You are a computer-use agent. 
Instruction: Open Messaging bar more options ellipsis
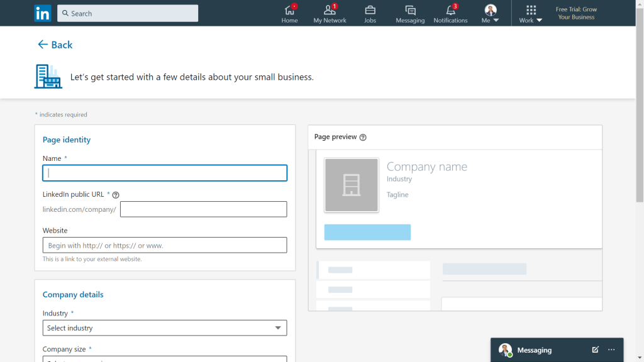pyautogui.click(x=611, y=350)
